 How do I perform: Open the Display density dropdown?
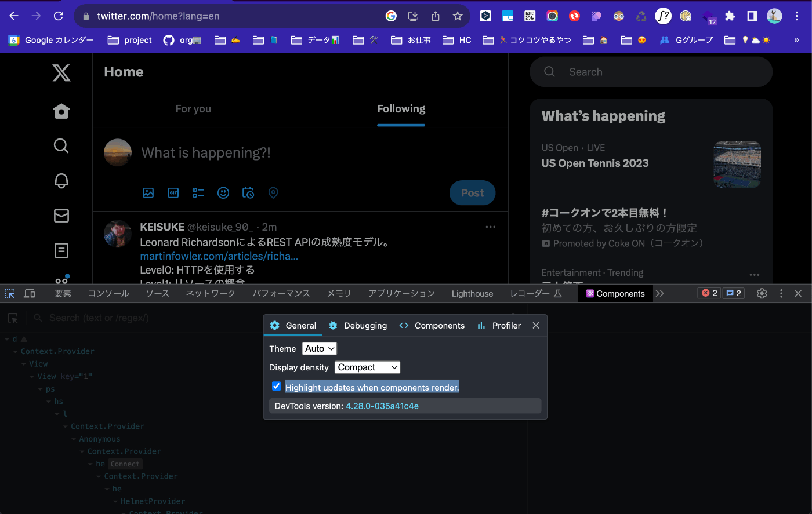coord(368,367)
